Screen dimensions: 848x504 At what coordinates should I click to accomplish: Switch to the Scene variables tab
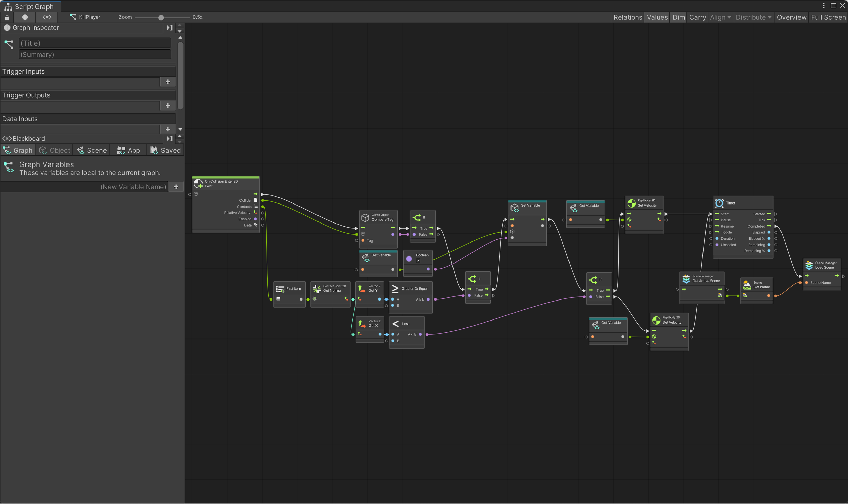(92, 150)
